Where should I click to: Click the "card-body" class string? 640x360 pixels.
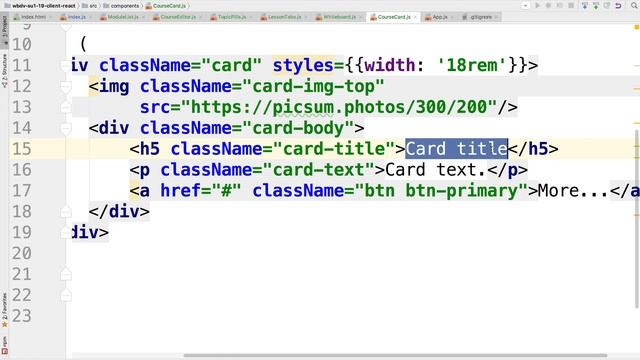click(298, 128)
